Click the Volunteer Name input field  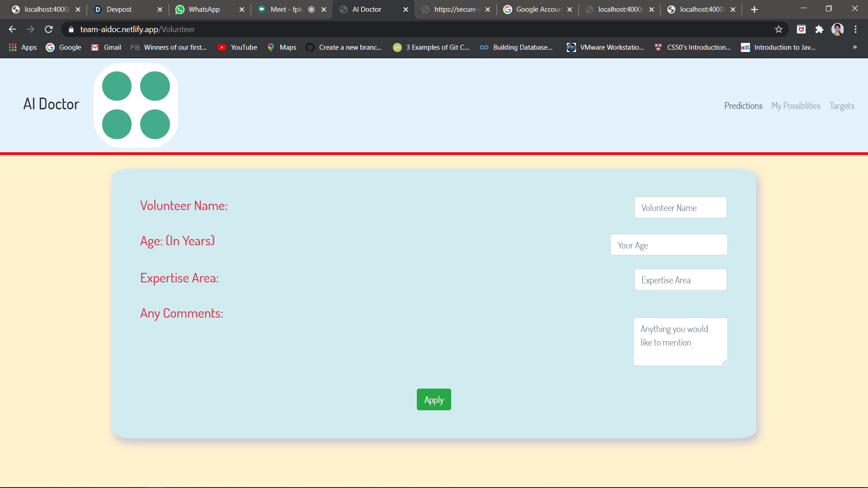680,208
